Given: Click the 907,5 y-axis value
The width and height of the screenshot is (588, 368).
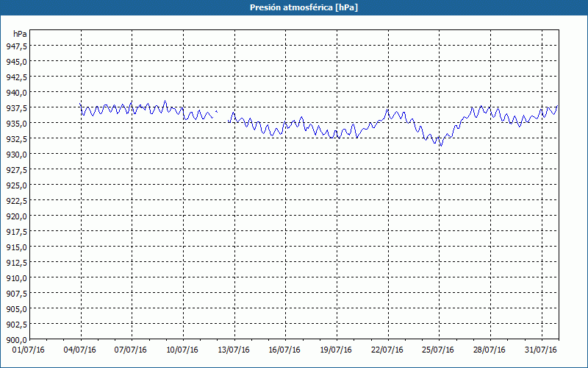Looking at the screenshot, I should (16, 293).
